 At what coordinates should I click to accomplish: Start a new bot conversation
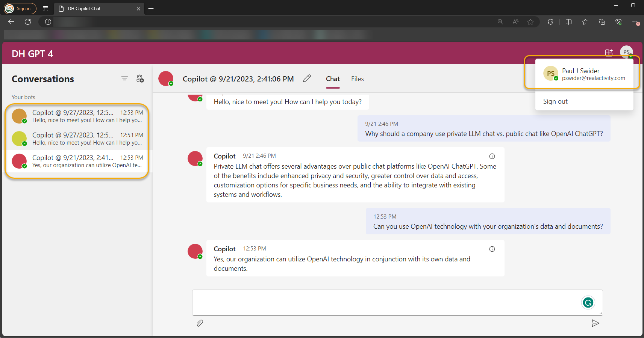(140, 78)
